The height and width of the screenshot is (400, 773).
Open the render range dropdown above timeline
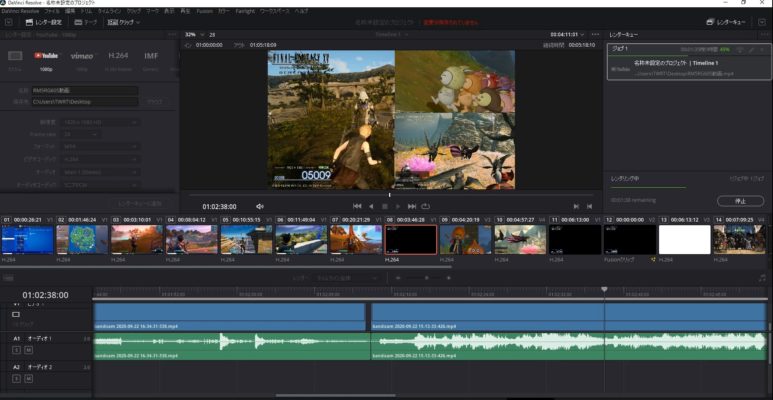pos(345,278)
